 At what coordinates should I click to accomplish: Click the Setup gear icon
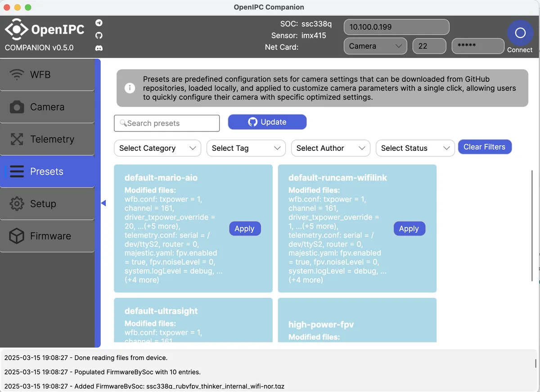click(17, 204)
